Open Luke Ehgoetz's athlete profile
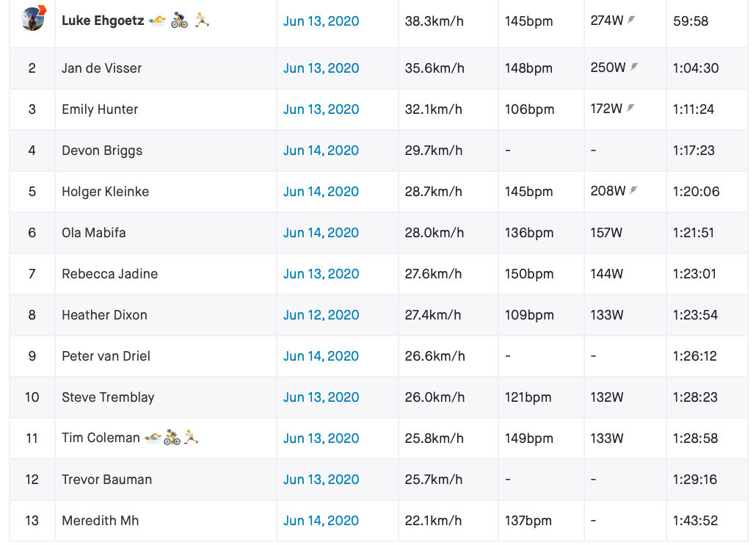Screen dimensions: 756x545 [103, 21]
